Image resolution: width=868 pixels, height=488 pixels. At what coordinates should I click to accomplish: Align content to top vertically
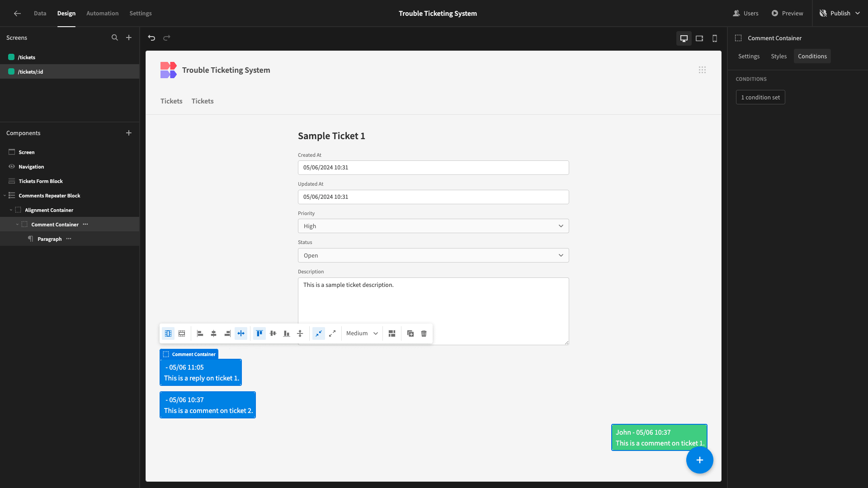click(259, 333)
